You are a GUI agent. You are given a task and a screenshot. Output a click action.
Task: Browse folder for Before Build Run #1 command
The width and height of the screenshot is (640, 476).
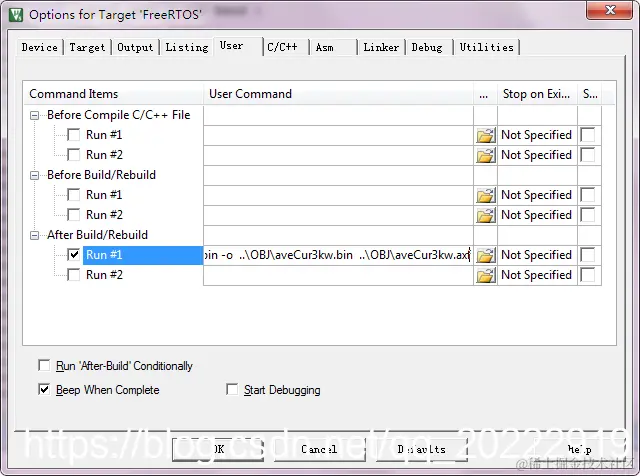pos(485,195)
